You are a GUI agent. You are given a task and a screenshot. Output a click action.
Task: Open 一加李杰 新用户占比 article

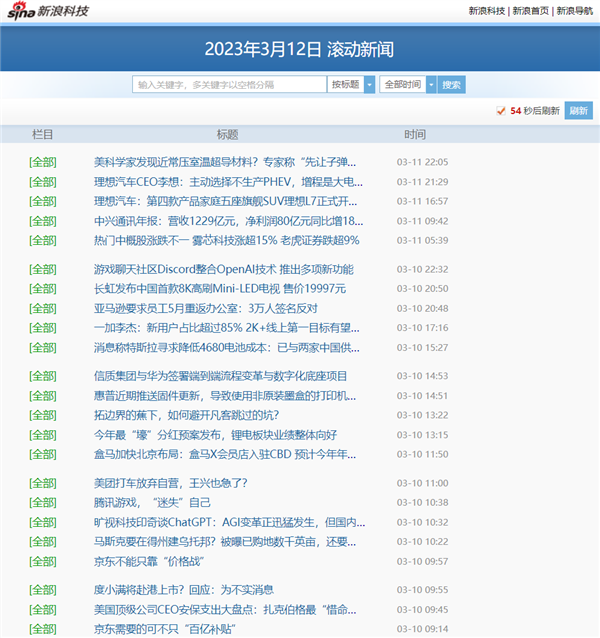point(227,328)
